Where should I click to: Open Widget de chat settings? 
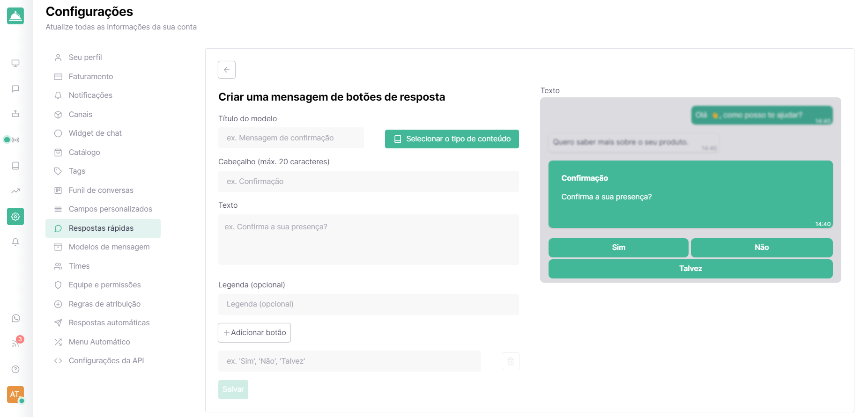point(103,133)
